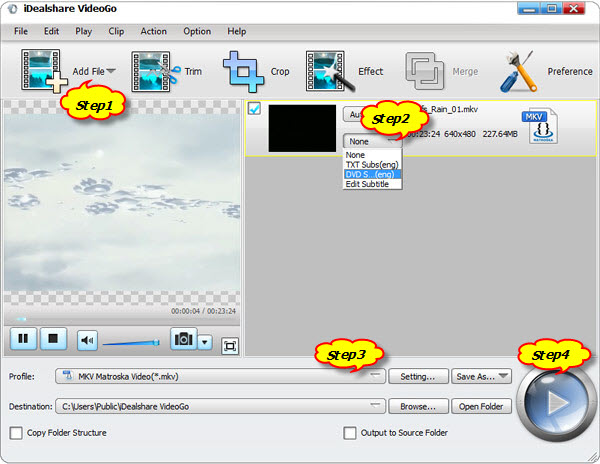The width and height of the screenshot is (600, 464).
Task: Toggle fullscreen preview icon
Action: [x=230, y=346]
